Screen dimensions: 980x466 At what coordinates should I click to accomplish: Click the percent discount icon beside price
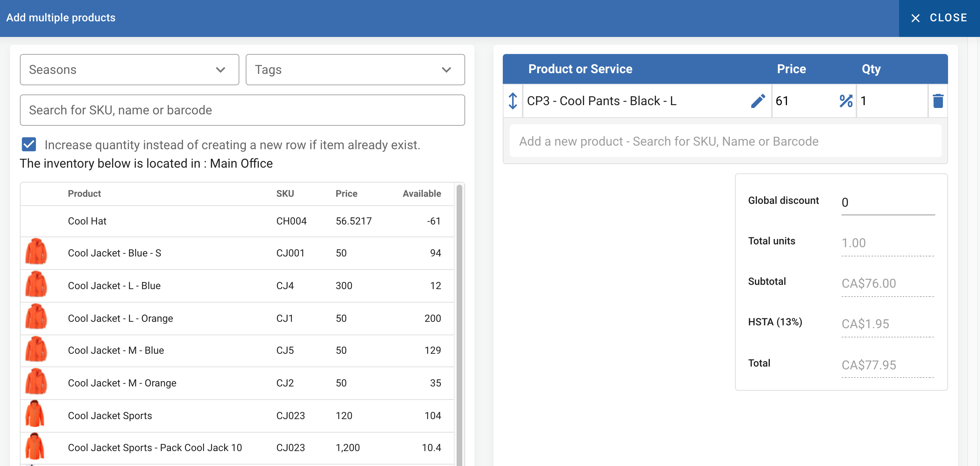coord(845,101)
